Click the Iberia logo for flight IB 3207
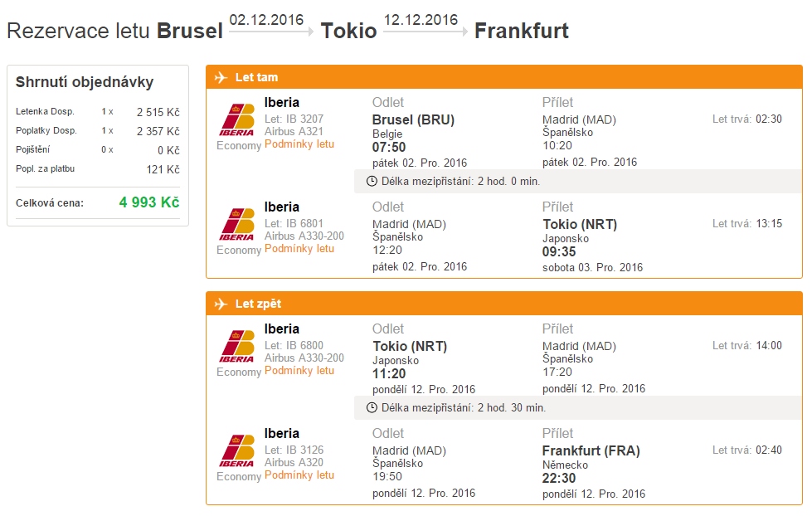This screenshot has height=516, width=812. click(236, 120)
